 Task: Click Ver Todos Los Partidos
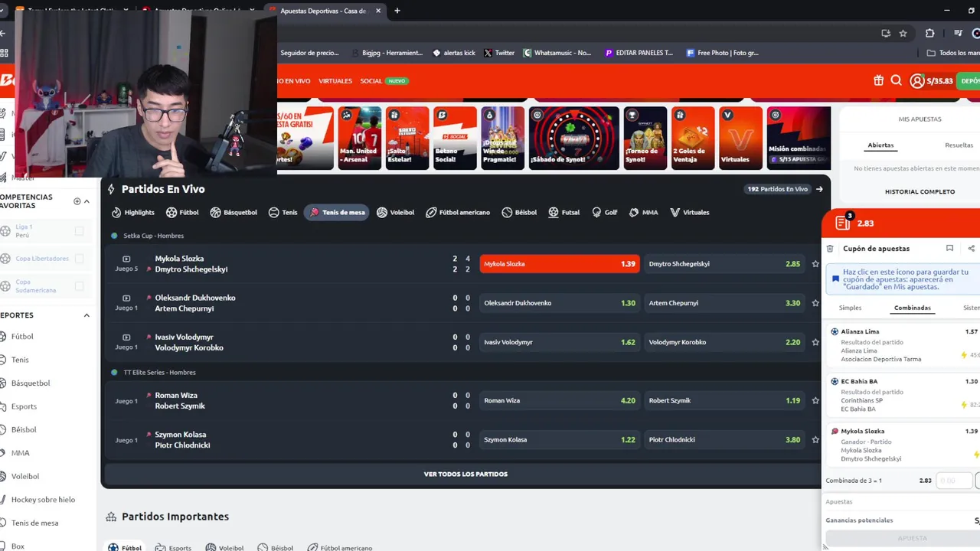pos(465,474)
